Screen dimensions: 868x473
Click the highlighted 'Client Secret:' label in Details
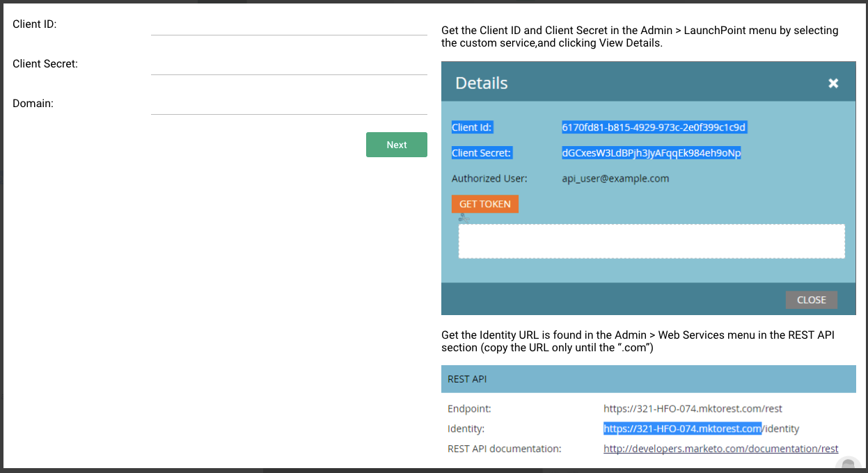coord(482,153)
